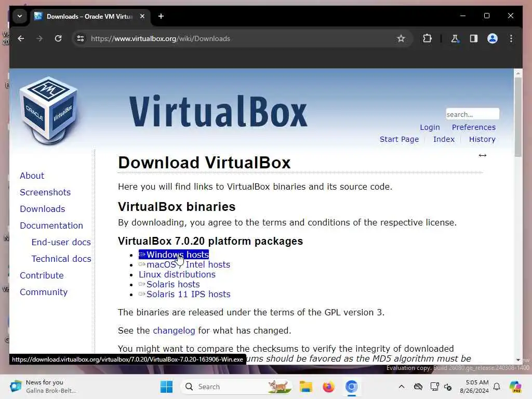The height and width of the screenshot is (399, 532).
Task: Open Documentation in the sidebar
Action: pyautogui.click(x=51, y=225)
